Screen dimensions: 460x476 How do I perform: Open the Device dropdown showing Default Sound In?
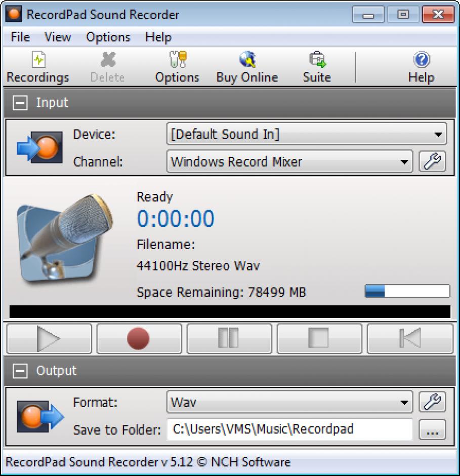click(x=307, y=134)
